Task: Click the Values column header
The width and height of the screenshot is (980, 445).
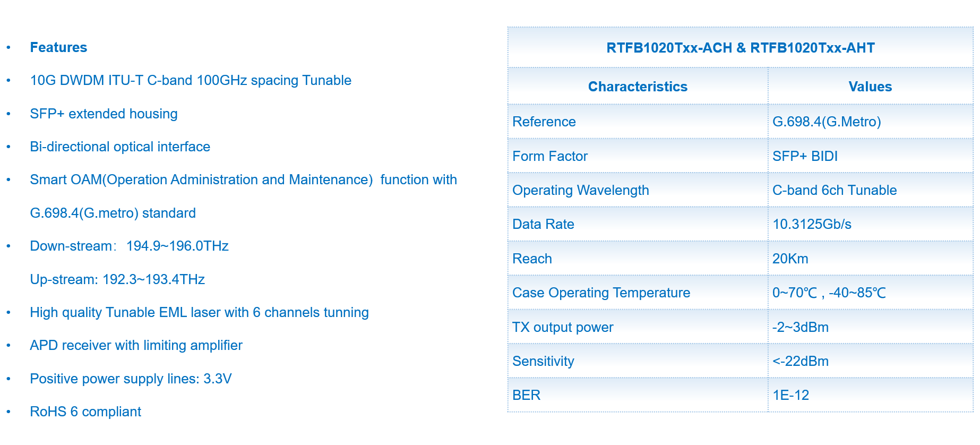Action: [870, 87]
